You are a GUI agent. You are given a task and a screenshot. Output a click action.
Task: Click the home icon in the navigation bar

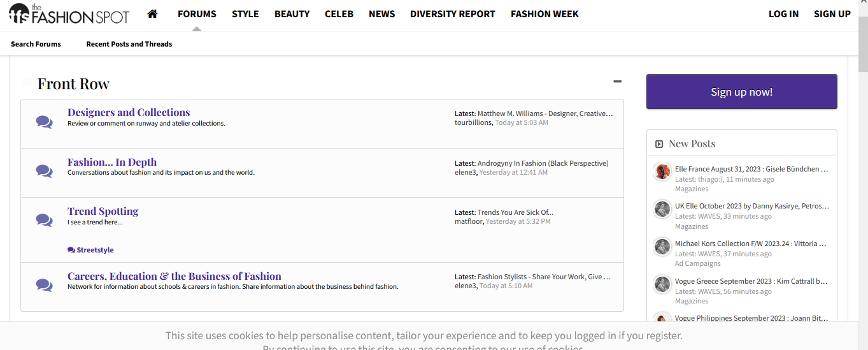click(152, 14)
